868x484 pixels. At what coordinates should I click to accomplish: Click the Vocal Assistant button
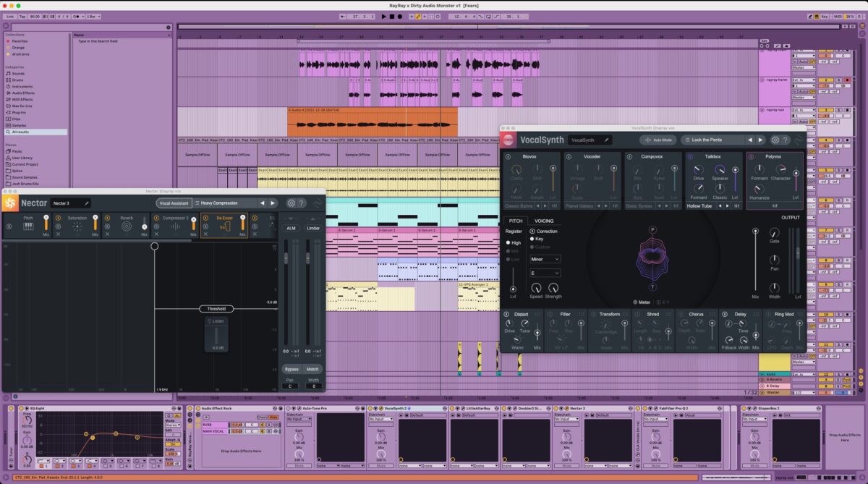174,203
